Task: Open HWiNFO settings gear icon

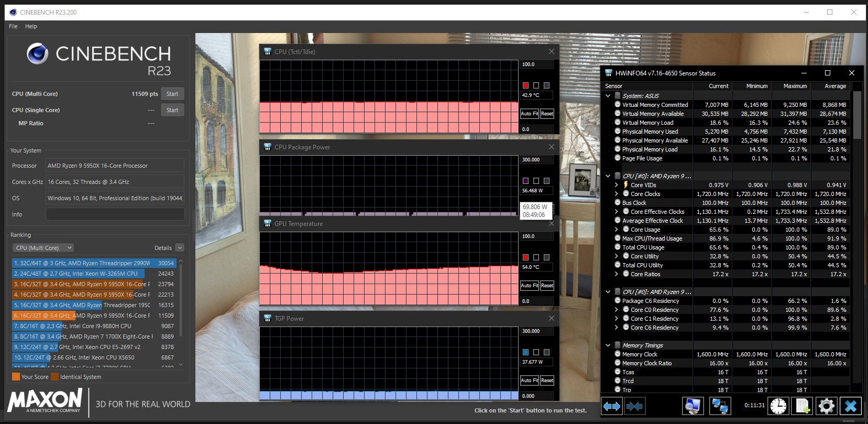Action: pos(826,406)
